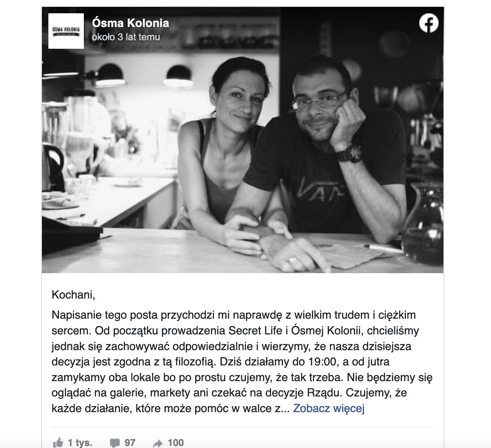Click the thumbs-up like icon

58,442
